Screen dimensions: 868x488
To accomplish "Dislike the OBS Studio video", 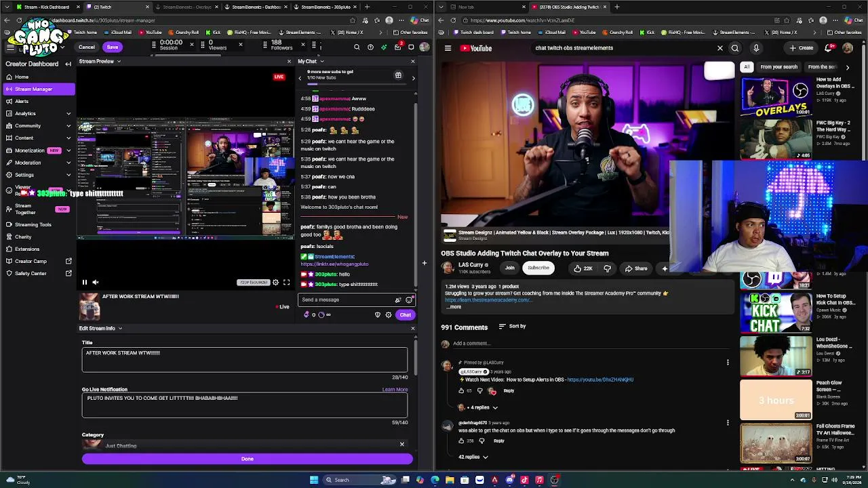I will pyautogui.click(x=607, y=268).
